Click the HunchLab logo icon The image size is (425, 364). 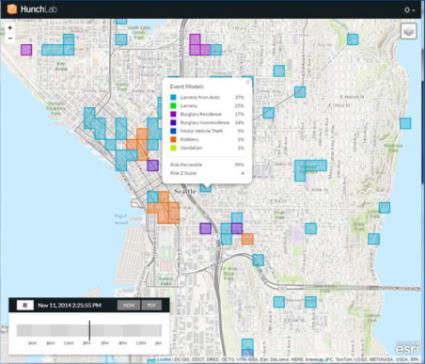point(12,9)
